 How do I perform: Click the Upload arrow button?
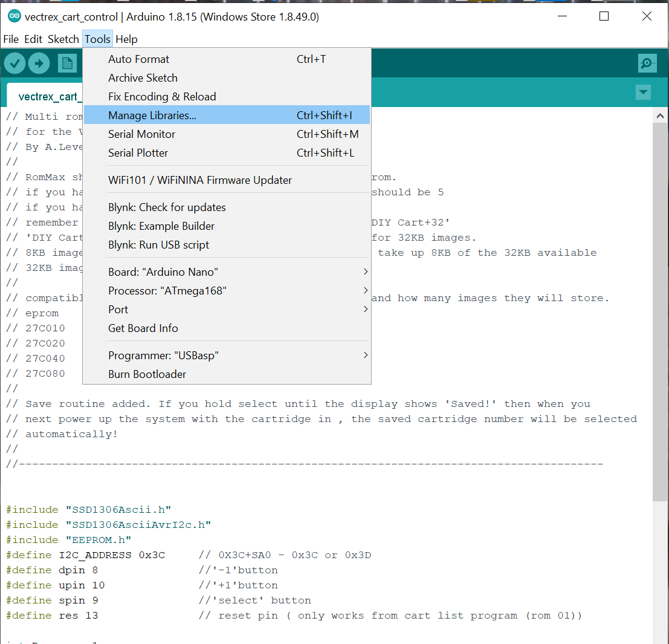[x=39, y=63]
